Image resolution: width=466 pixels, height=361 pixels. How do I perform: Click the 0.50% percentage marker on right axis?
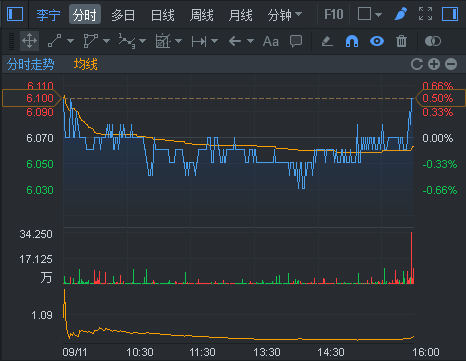click(x=440, y=98)
